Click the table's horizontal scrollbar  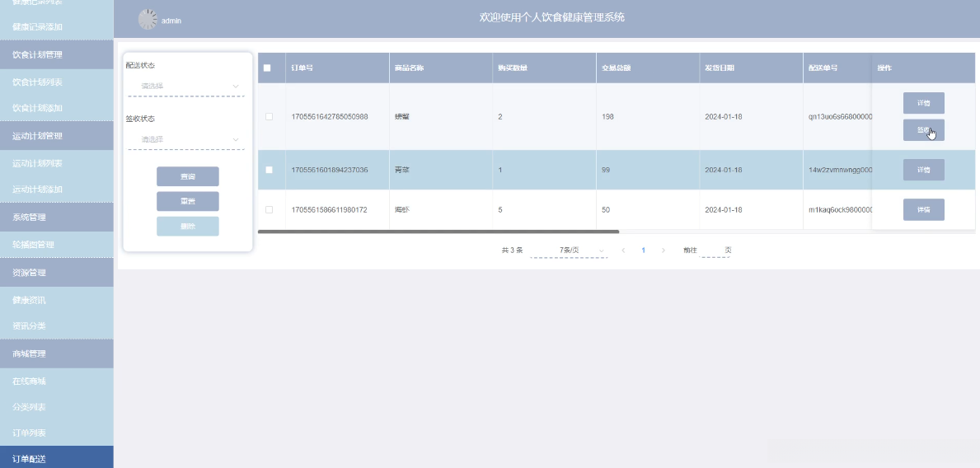[438, 232]
